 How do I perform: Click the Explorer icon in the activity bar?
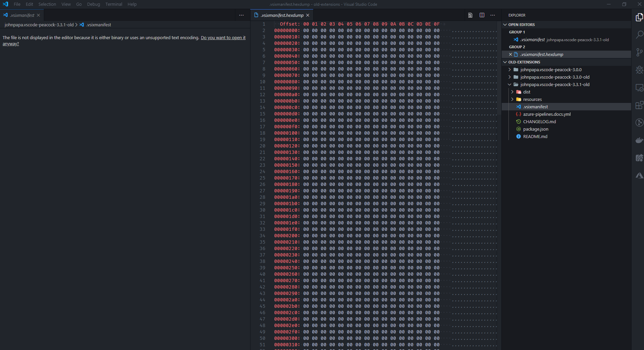point(639,17)
